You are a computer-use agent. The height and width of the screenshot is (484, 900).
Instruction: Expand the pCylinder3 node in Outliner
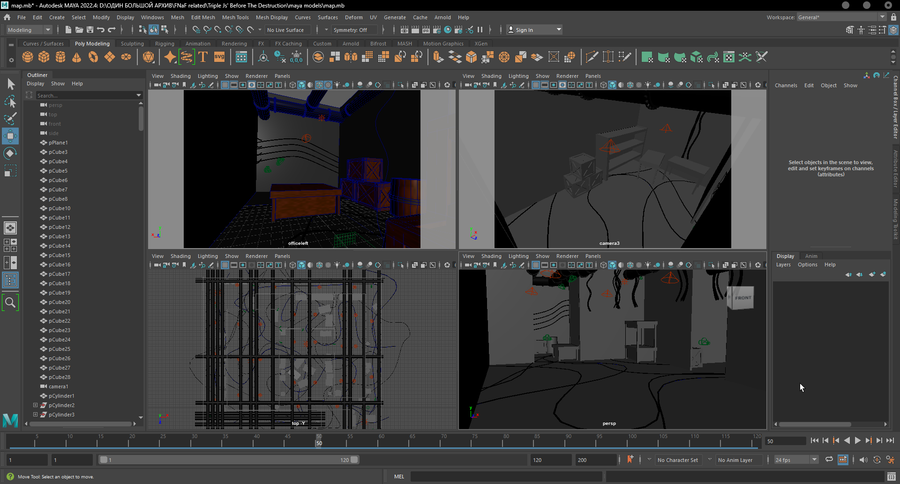click(x=36, y=415)
